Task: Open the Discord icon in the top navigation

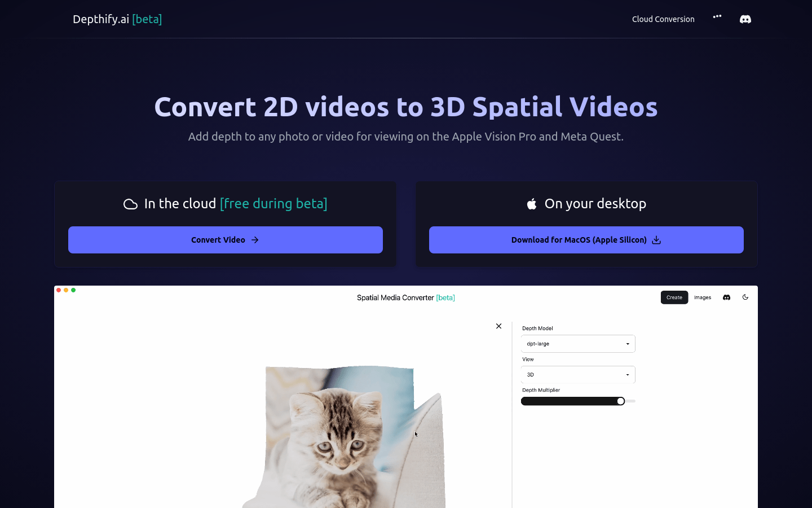Action: 745,19
